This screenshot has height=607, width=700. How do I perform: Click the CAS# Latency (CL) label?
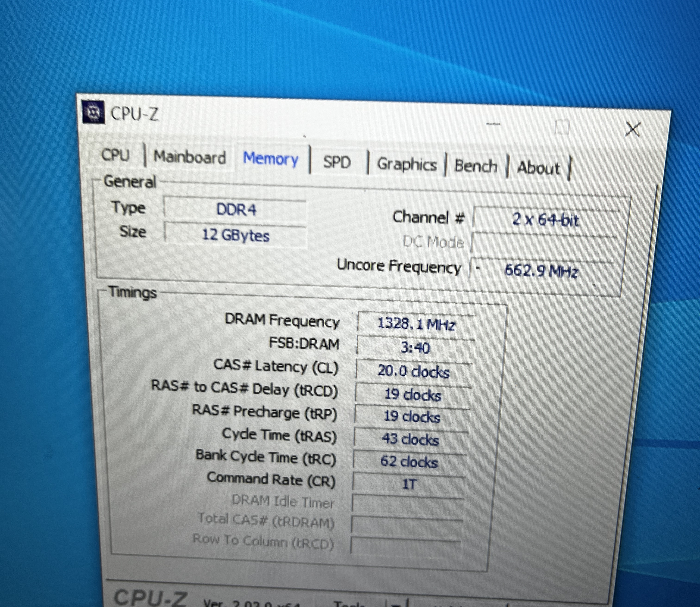click(x=276, y=367)
